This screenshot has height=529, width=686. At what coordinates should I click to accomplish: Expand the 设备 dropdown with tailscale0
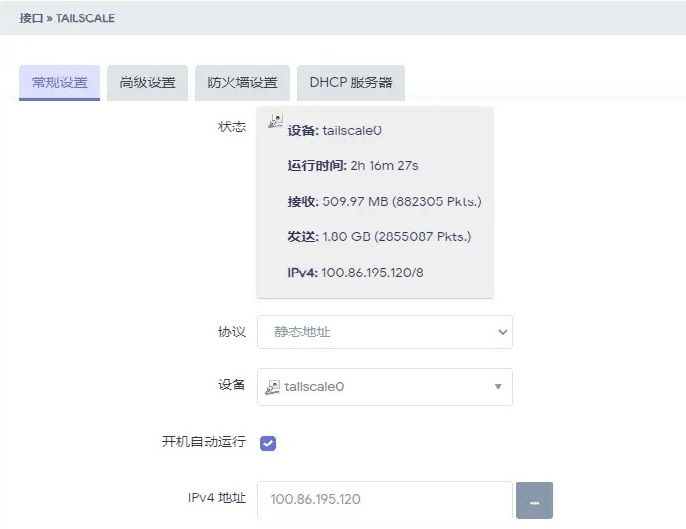click(x=385, y=387)
